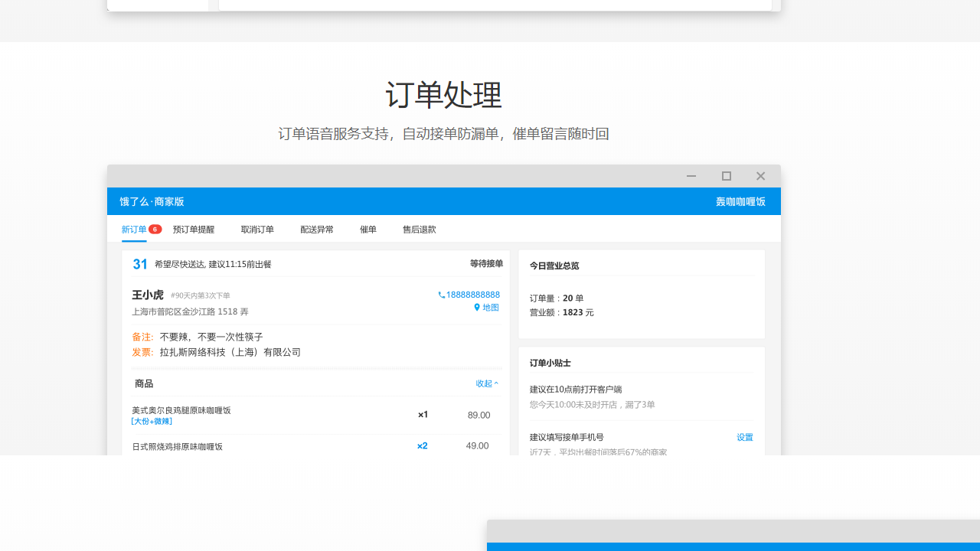The height and width of the screenshot is (551, 980).
Task: Collapse the 商品 list with 收起
Action: point(487,383)
